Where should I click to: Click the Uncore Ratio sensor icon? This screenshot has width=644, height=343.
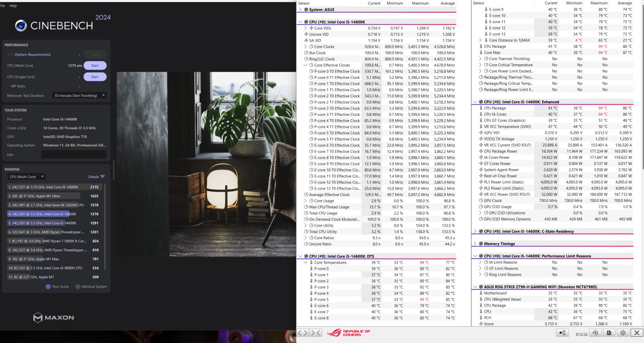(306, 244)
